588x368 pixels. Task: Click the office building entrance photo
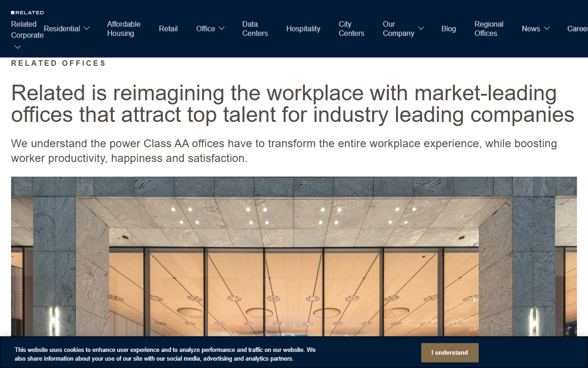(x=294, y=257)
